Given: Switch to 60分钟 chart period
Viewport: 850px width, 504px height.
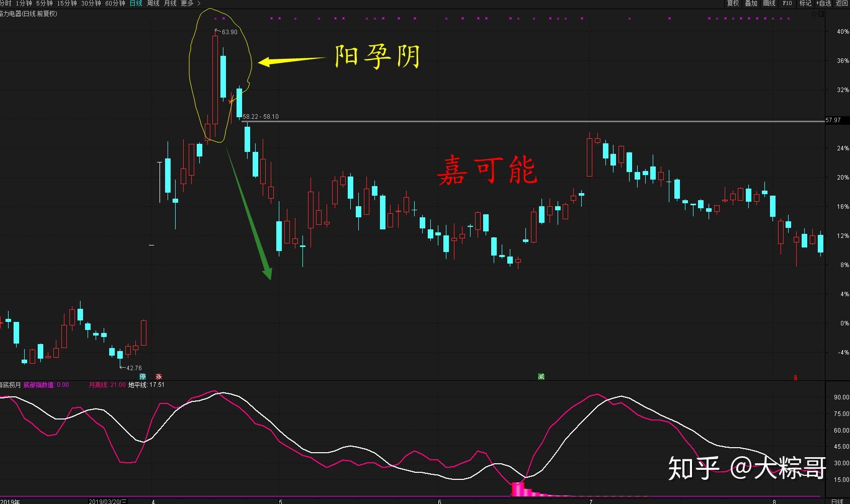Looking at the screenshot, I should pyautogui.click(x=115, y=4).
